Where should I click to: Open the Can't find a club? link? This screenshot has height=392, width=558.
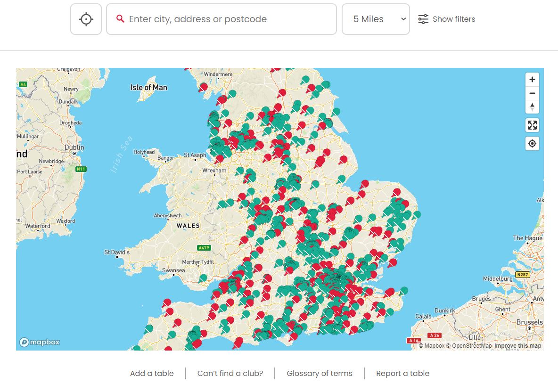tap(230, 374)
